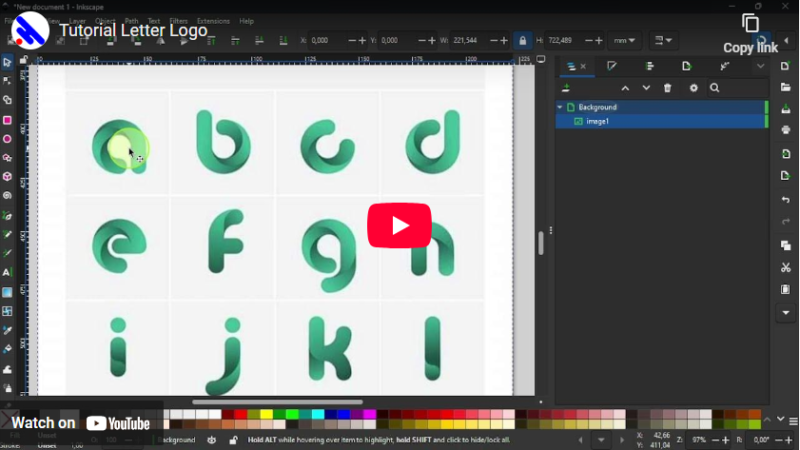The height and width of the screenshot is (450, 800).
Task: Close the Layers and Objects tab
Action: pyautogui.click(x=583, y=66)
